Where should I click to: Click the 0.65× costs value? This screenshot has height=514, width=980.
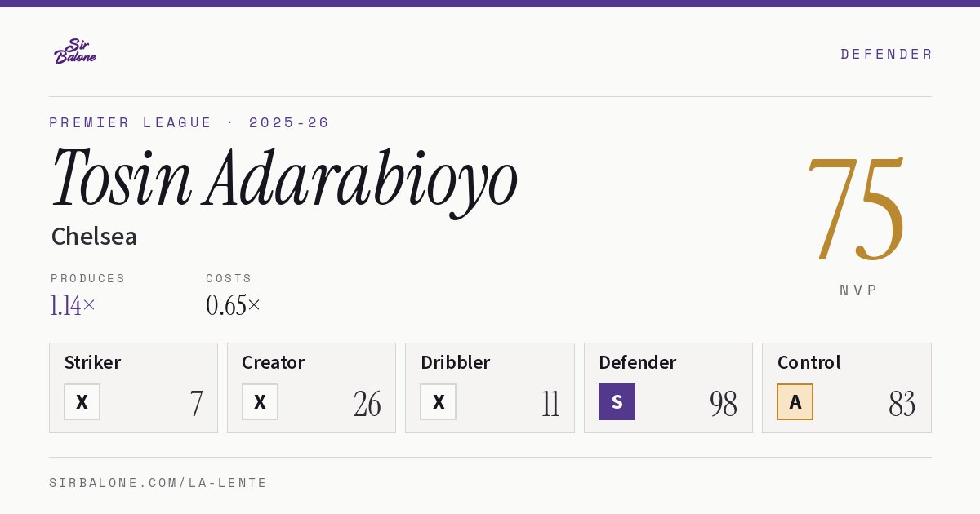click(234, 305)
